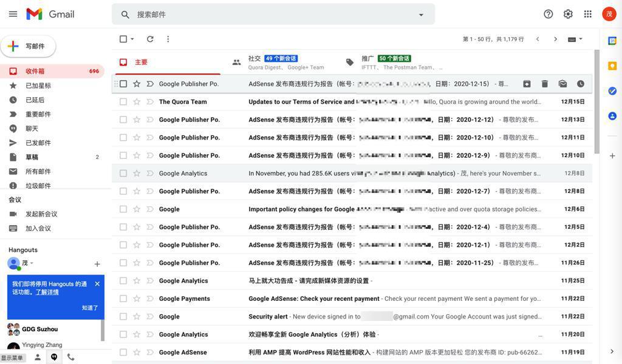Open the 已发邮件 folder
622x364 pixels.
[x=52, y=143]
